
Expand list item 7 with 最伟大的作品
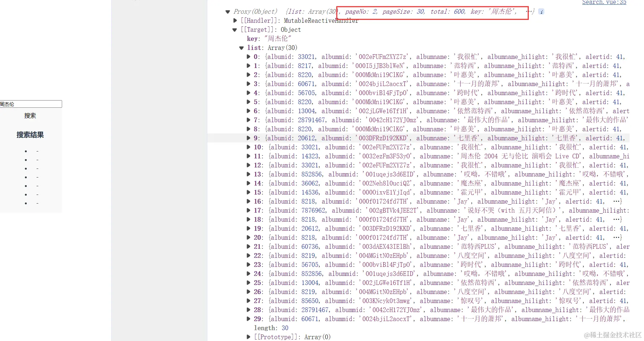pos(248,120)
